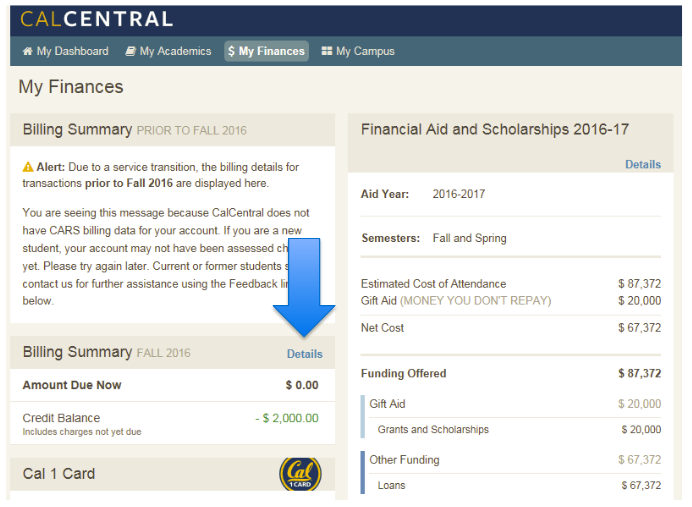
Task: Click the yellow alert warning icon
Action: pos(28,167)
